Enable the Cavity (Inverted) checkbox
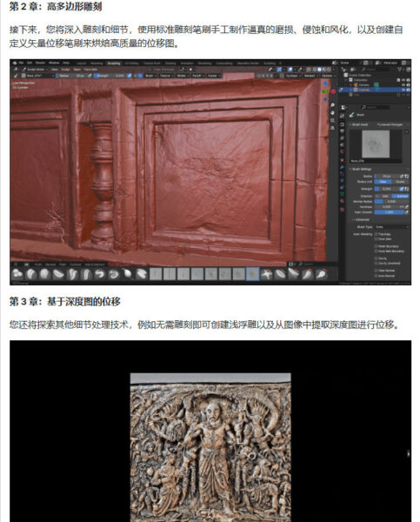The width and height of the screenshot is (420, 522). click(x=376, y=263)
